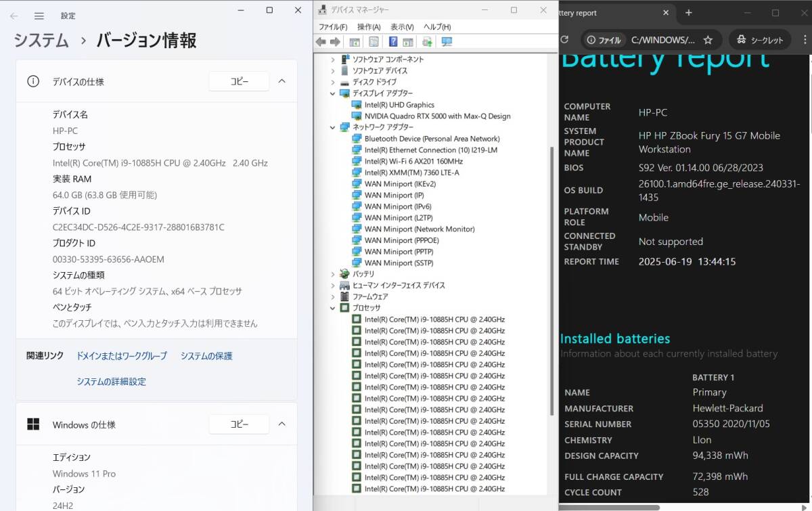The width and height of the screenshot is (812, 511).
Task: Bookmark the page with the star icon
Action: click(x=708, y=40)
